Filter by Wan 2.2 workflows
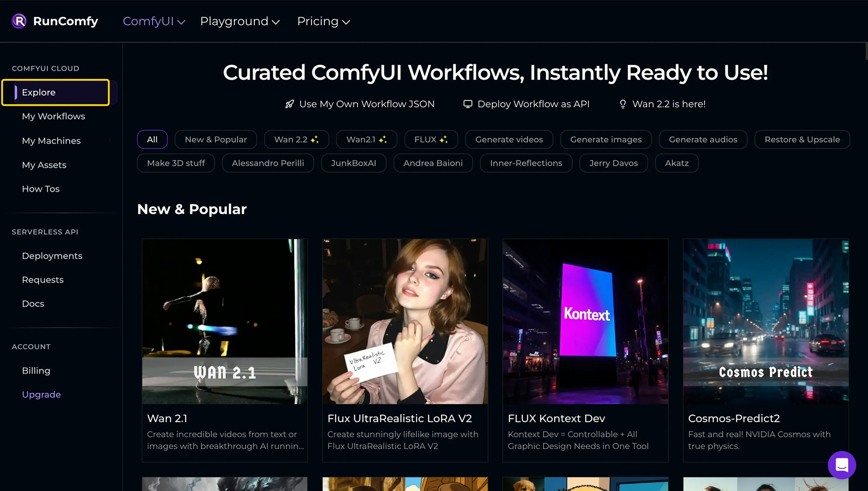Viewport: 868px width, 491px height. pos(297,139)
